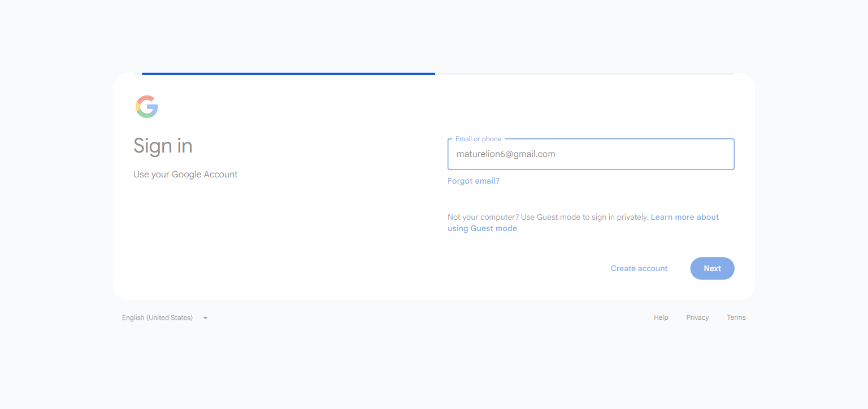Click the unfilled portion of progress bar
The height and width of the screenshot is (409, 868).
[x=585, y=73]
